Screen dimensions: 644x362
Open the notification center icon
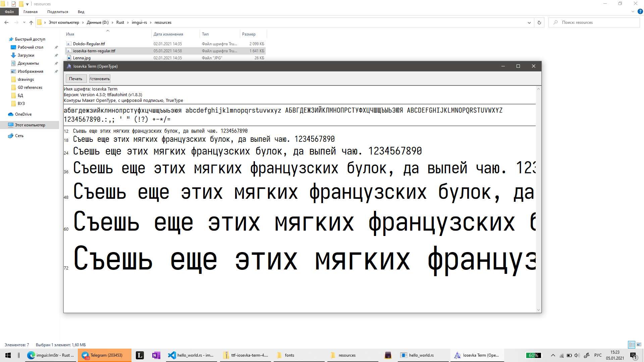[634, 355]
